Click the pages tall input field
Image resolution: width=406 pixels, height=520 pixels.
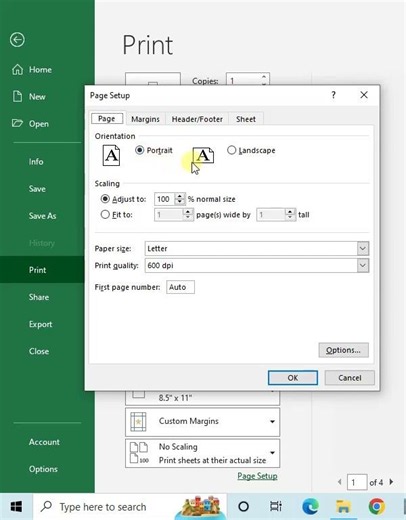coord(271,215)
